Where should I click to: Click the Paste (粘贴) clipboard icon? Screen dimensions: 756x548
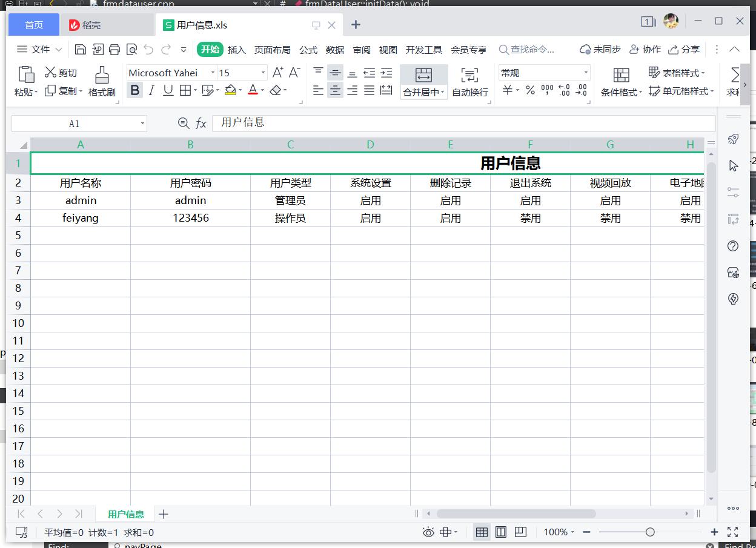tap(26, 74)
